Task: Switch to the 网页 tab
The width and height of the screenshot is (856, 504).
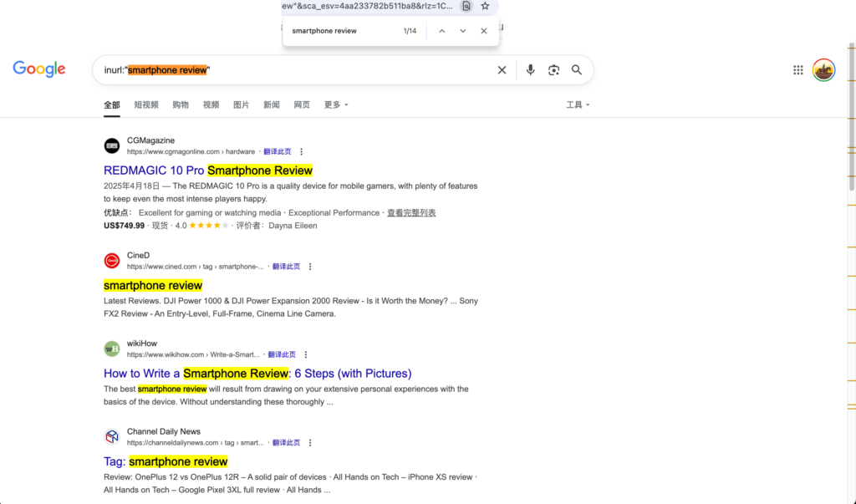Action: [302, 104]
